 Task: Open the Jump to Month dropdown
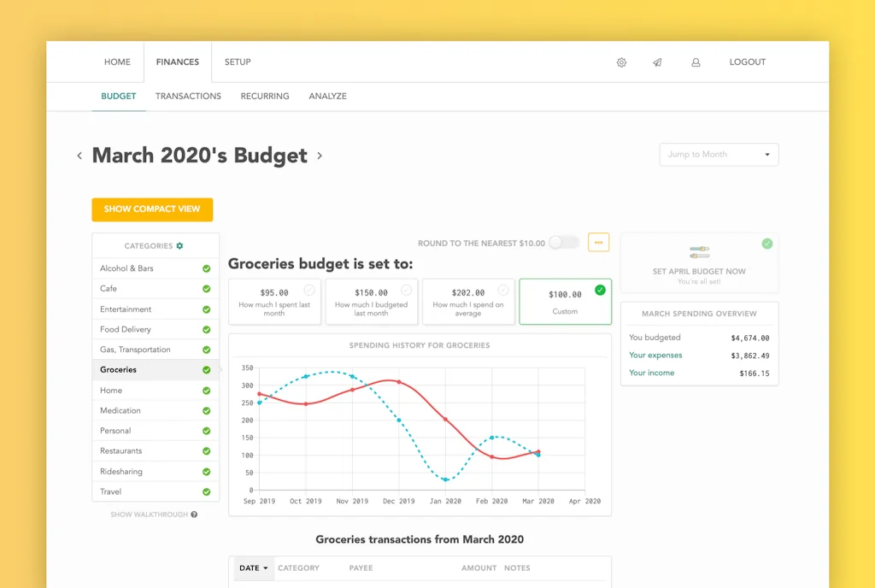click(719, 155)
